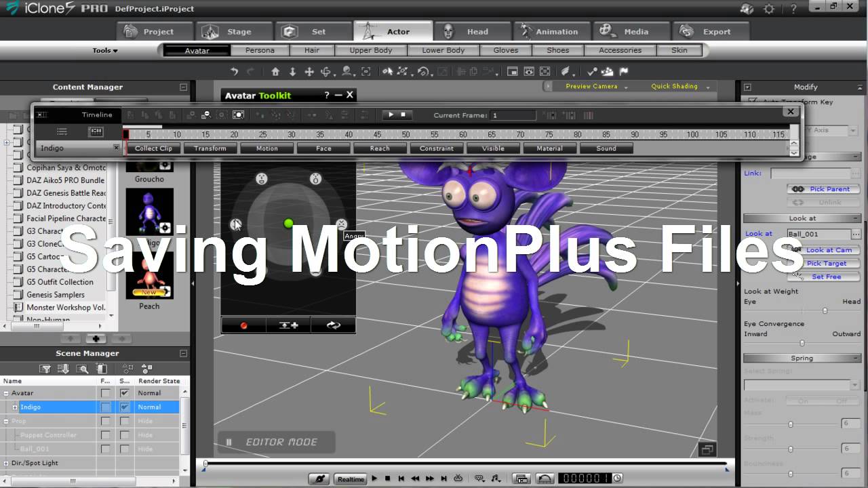This screenshot has width=868, height=488.
Task: Collapse the Scene Manager panel
Action: 183,353
